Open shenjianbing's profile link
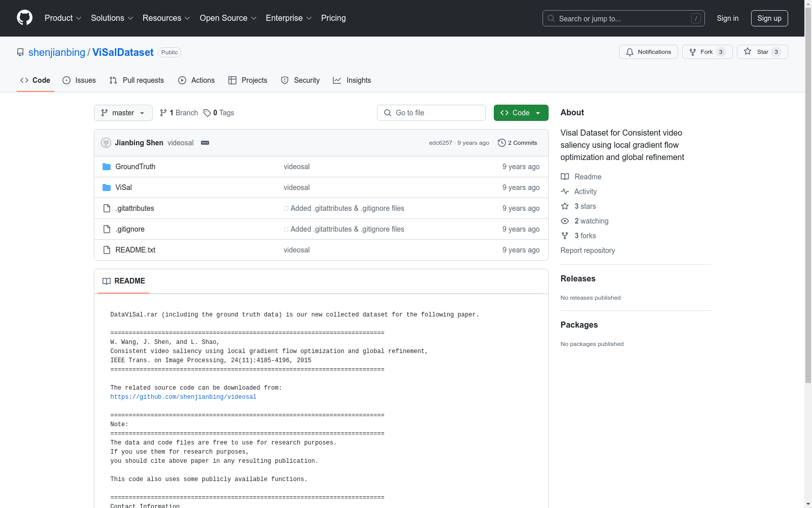The height and width of the screenshot is (508, 812). pos(57,52)
